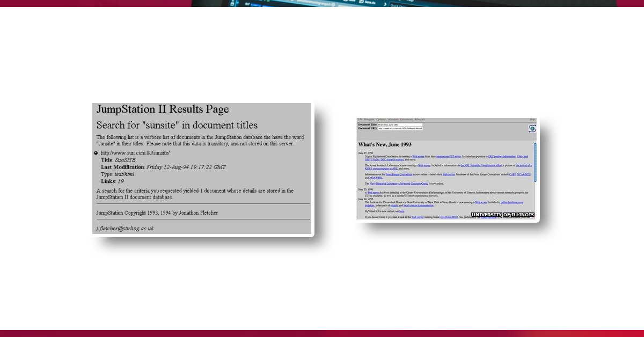The width and height of the screenshot is (644, 337).
Task: Follow the "people" directory link
Action: coord(394,206)
